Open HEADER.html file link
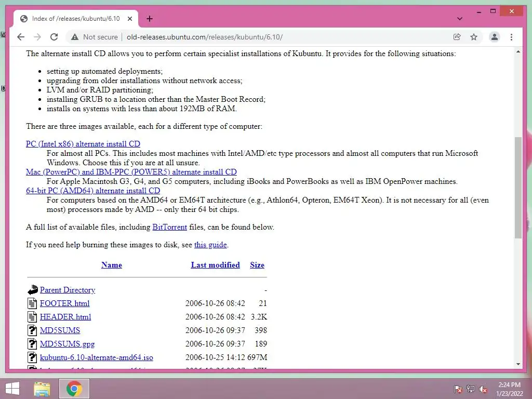Screen dimensions: 532x399 65,317
